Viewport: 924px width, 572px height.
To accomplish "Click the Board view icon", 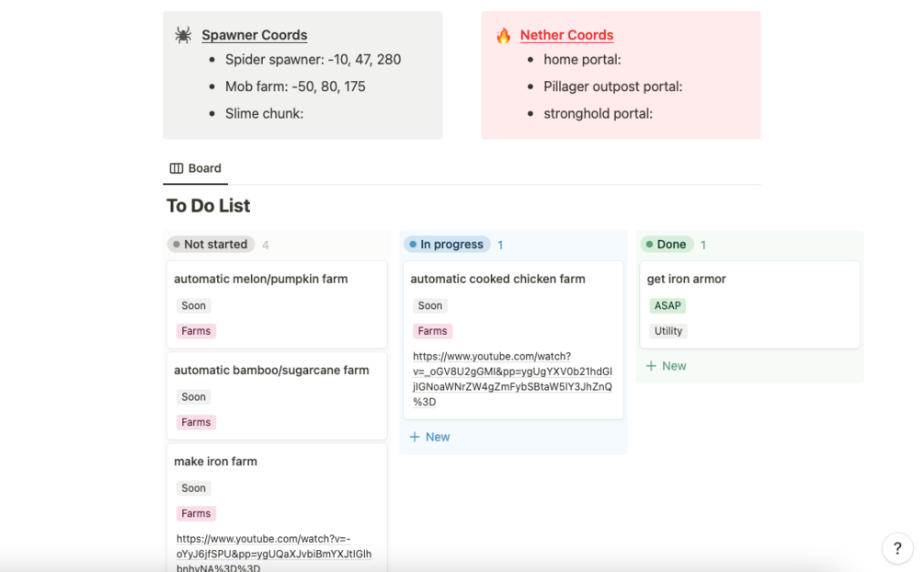I will click(x=177, y=168).
